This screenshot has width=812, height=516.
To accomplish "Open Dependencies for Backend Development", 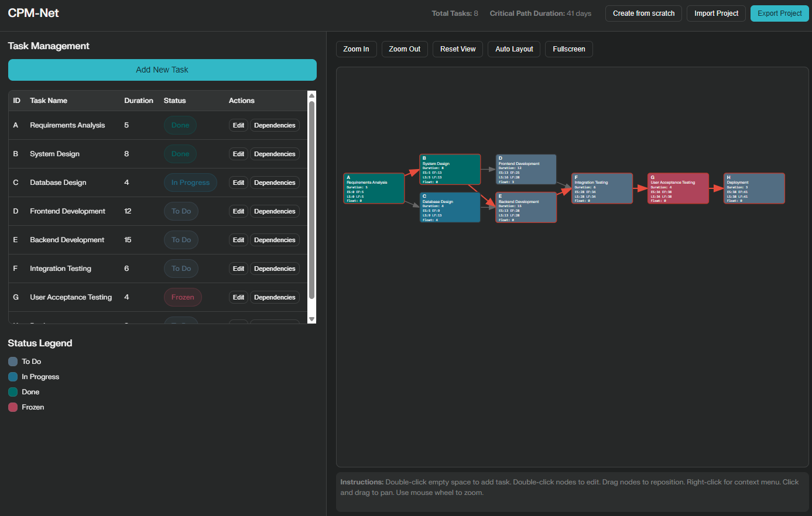I will tap(275, 239).
